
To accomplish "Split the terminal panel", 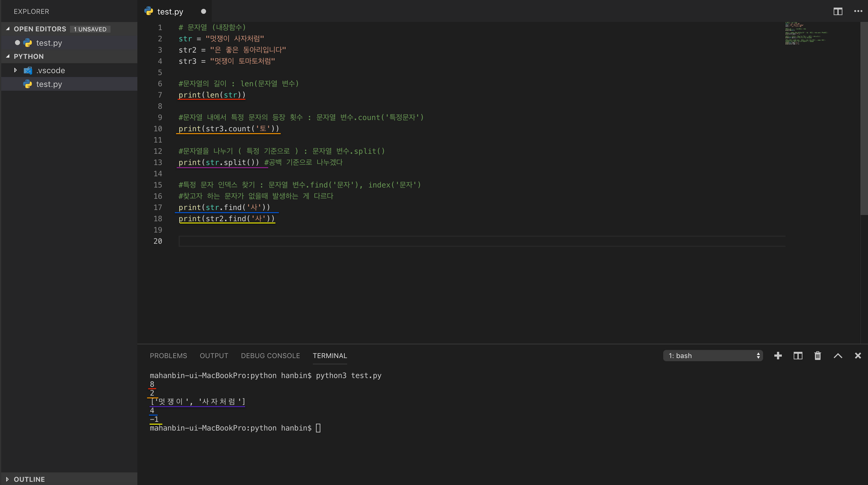I will click(798, 356).
